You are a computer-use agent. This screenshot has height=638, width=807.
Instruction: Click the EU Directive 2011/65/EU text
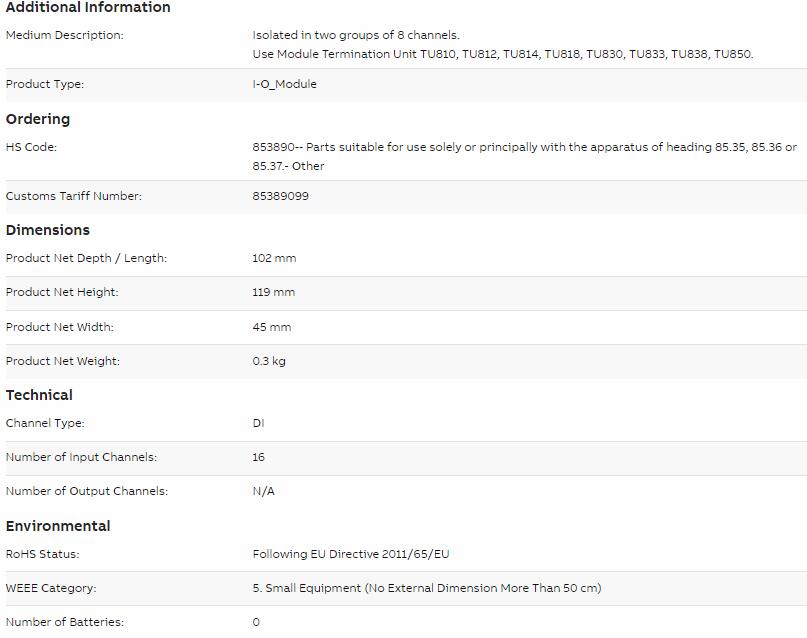[x=351, y=554]
